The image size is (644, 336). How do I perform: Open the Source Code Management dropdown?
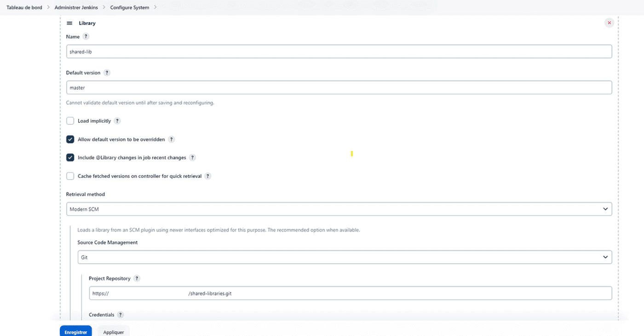tap(345, 257)
